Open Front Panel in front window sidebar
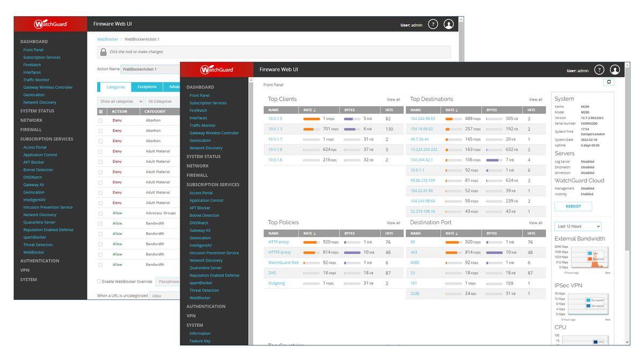 point(200,95)
